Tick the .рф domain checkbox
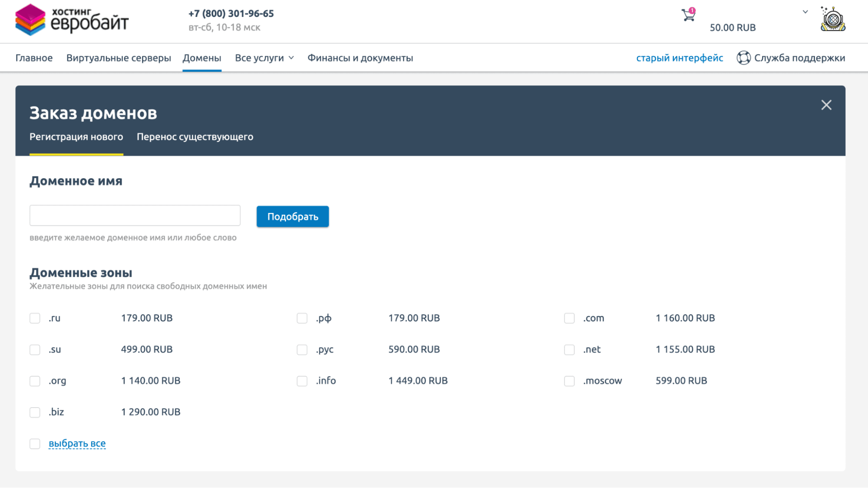This screenshot has height=488, width=868. tap(302, 318)
